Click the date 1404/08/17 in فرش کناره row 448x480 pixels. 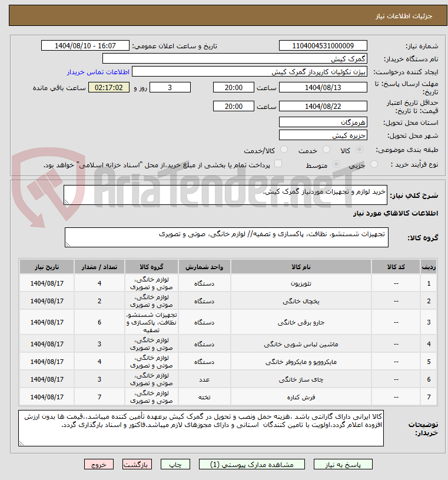point(47,397)
